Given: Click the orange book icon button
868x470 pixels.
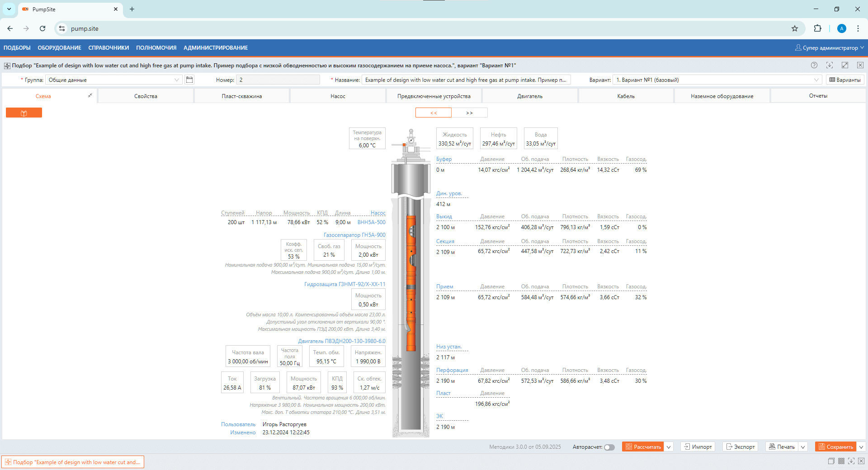Looking at the screenshot, I should click(24, 113).
